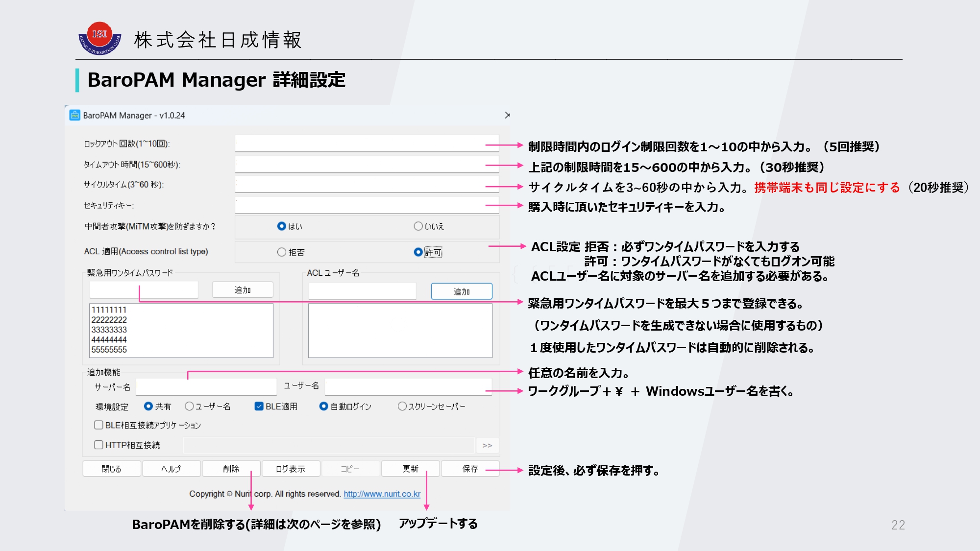Select 22222222 in the emergency password list
Viewport: 980px width, 551px height.
109,320
